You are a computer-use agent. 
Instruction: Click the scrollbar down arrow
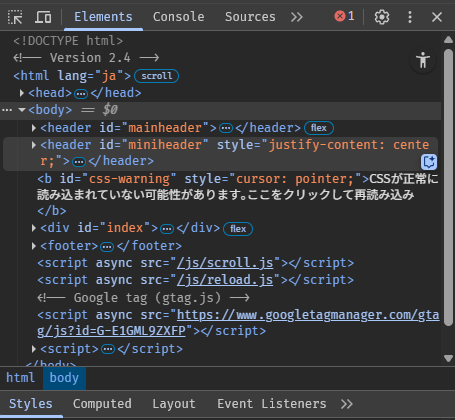pyautogui.click(x=448, y=358)
